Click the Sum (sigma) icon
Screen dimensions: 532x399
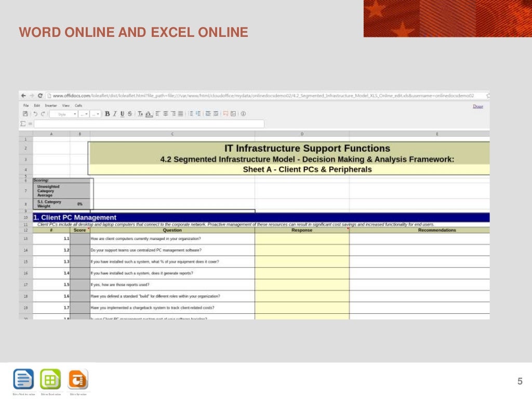23,124
